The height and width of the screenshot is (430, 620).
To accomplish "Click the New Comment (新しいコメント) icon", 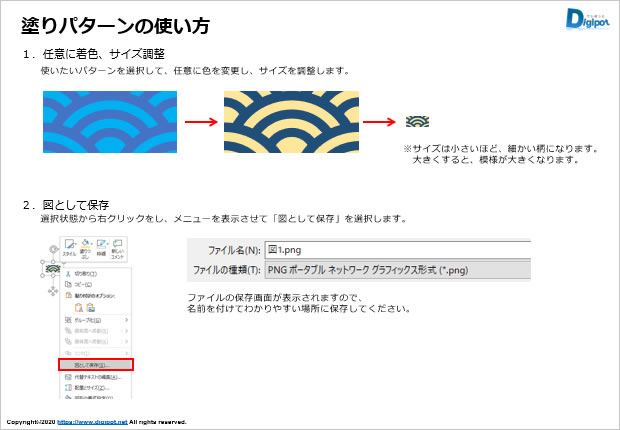I will 118,247.
